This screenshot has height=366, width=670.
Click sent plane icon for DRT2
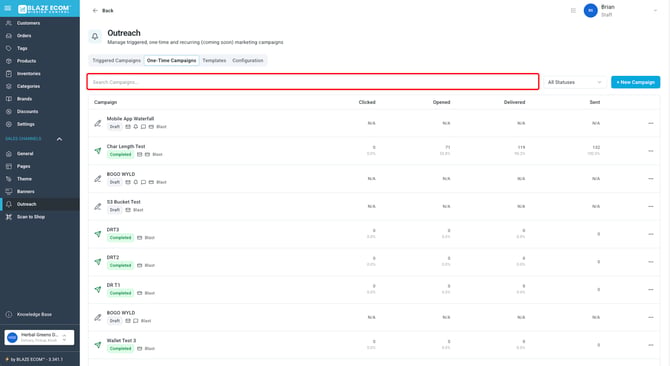(98, 262)
